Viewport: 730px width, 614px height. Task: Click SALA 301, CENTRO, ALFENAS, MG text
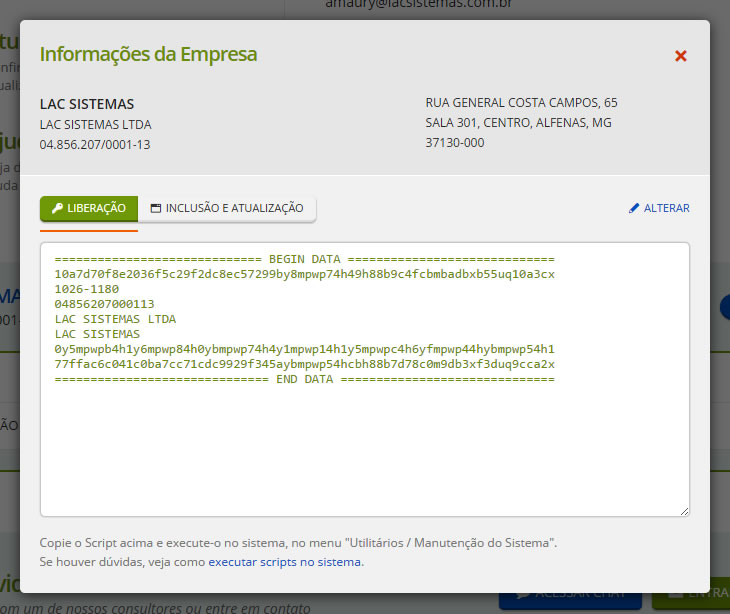coord(518,122)
